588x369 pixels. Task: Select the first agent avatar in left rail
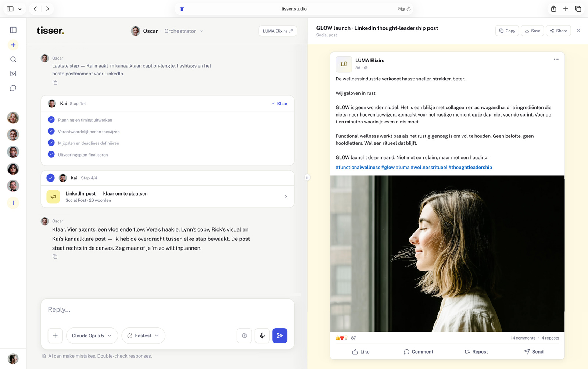[x=13, y=118]
